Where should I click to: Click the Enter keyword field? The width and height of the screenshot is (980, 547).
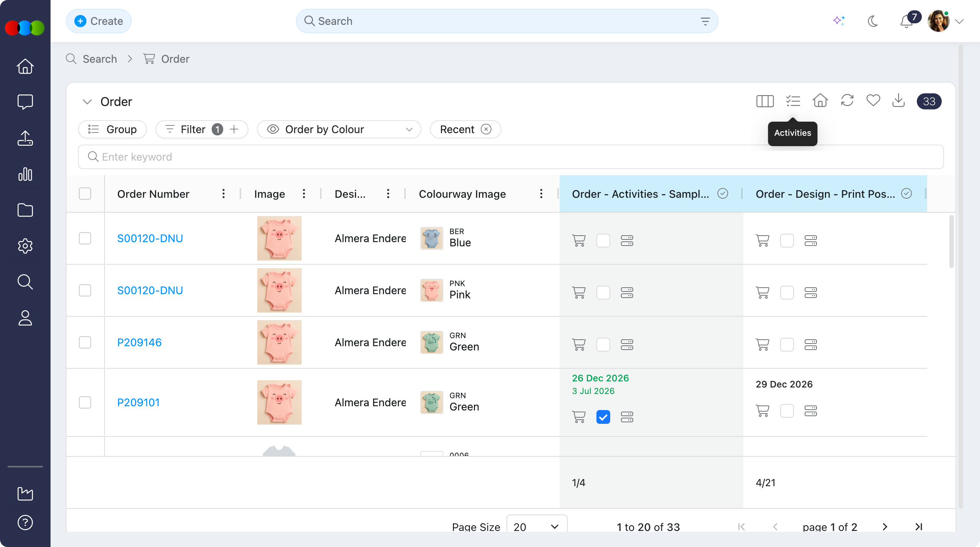(511, 157)
